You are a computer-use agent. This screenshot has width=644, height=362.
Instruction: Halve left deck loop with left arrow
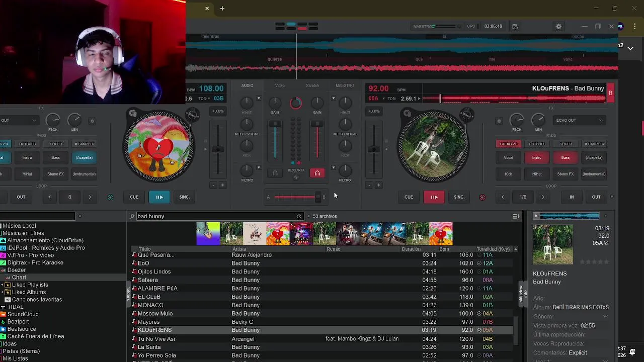(x=49, y=197)
